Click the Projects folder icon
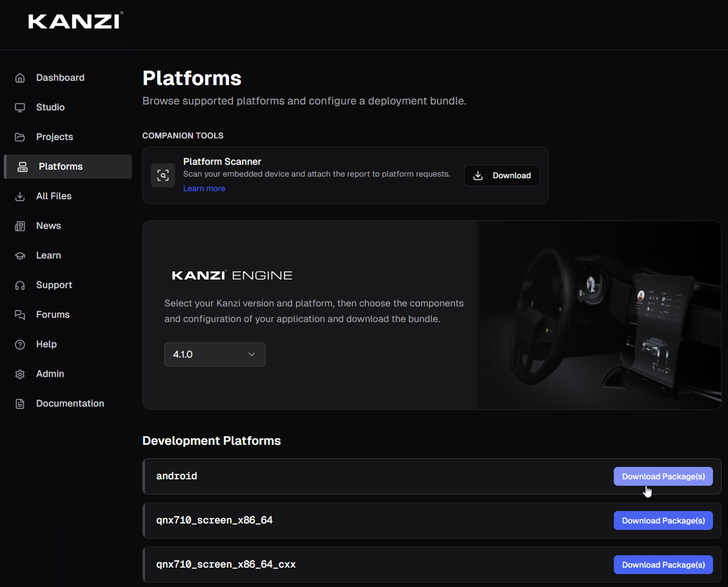Viewport: 728px width, 587px height. click(x=20, y=137)
